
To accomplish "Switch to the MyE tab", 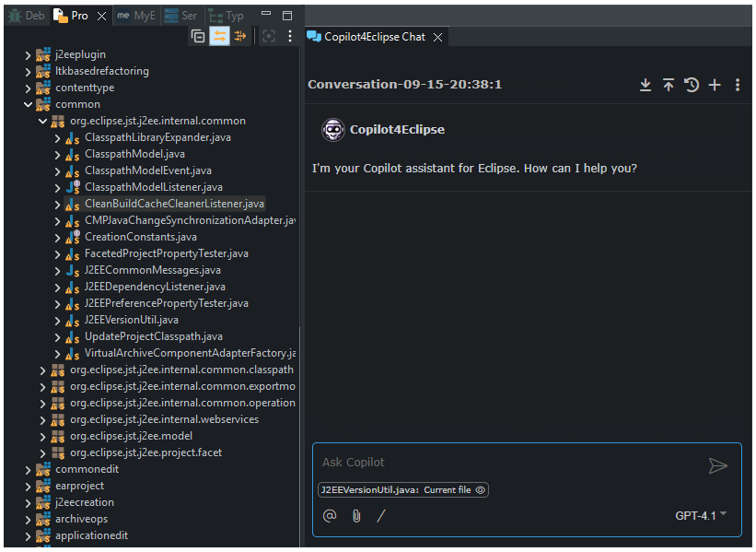I will (x=136, y=16).
